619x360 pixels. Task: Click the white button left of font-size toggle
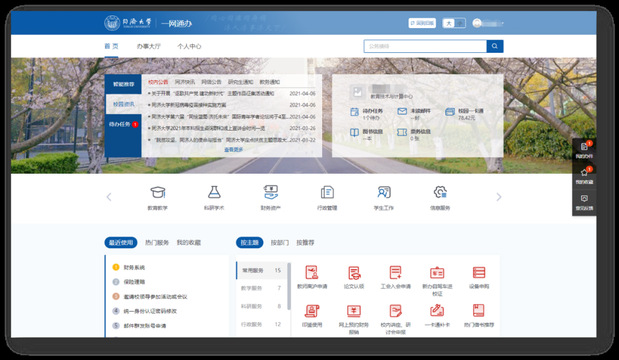pos(422,23)
